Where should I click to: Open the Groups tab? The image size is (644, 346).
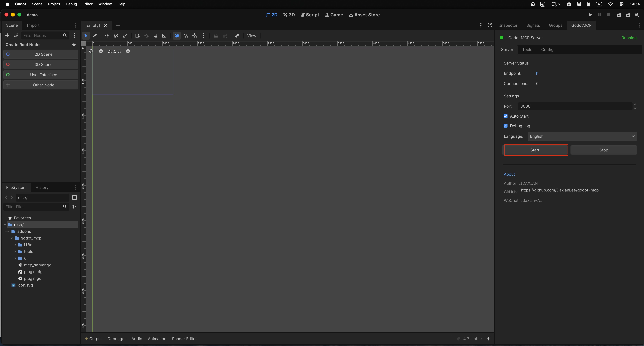click(556, 25)
